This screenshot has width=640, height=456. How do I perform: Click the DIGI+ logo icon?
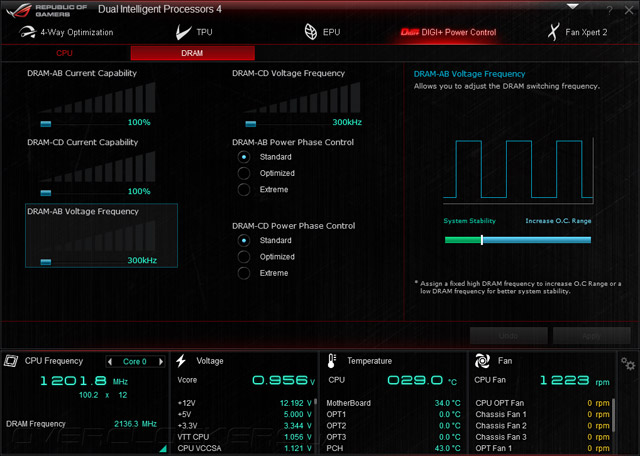(409, 32)
